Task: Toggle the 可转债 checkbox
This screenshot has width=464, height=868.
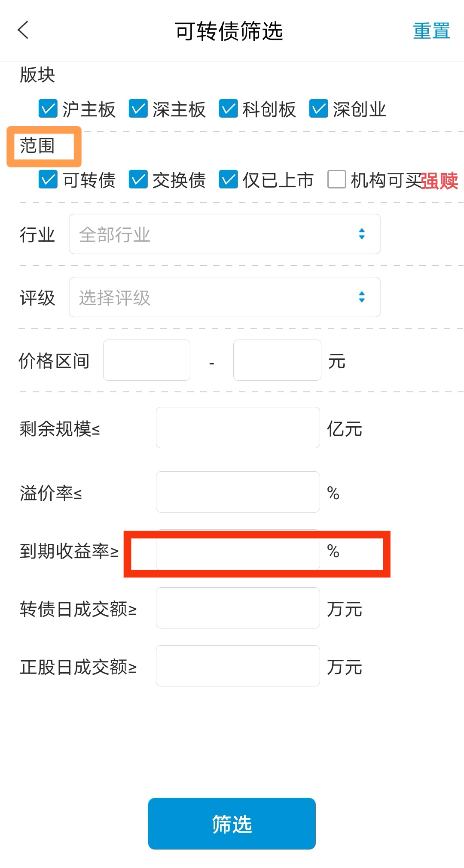Action: [48, 179]
